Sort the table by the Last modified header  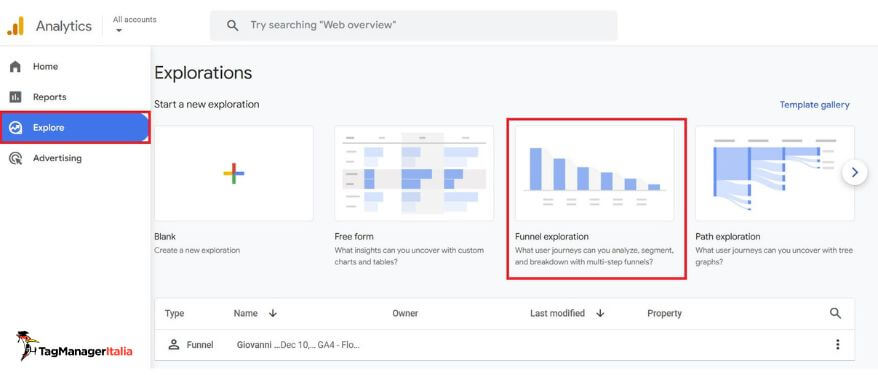pyautogui.click(x=557, y=313)
